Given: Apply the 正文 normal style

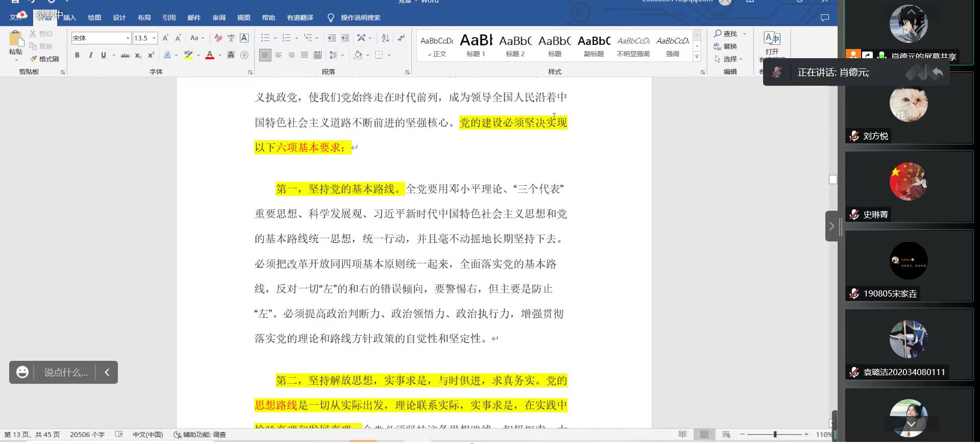Looking at the screenshot, I should point(437,45).
